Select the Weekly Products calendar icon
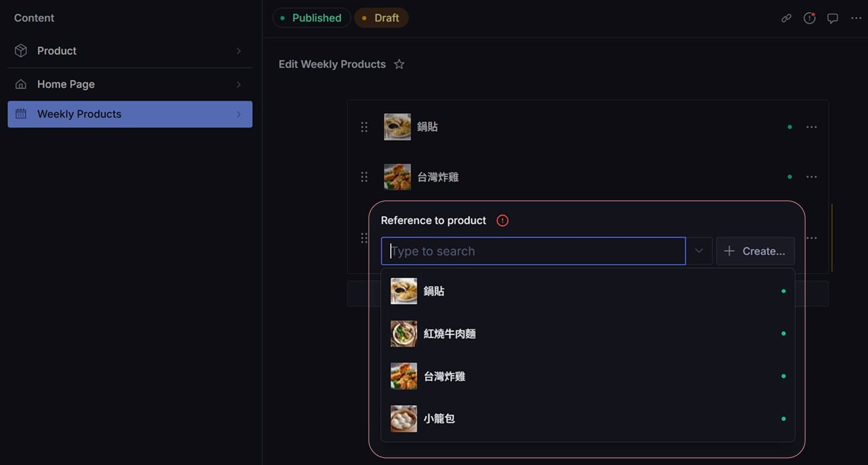 21,114
